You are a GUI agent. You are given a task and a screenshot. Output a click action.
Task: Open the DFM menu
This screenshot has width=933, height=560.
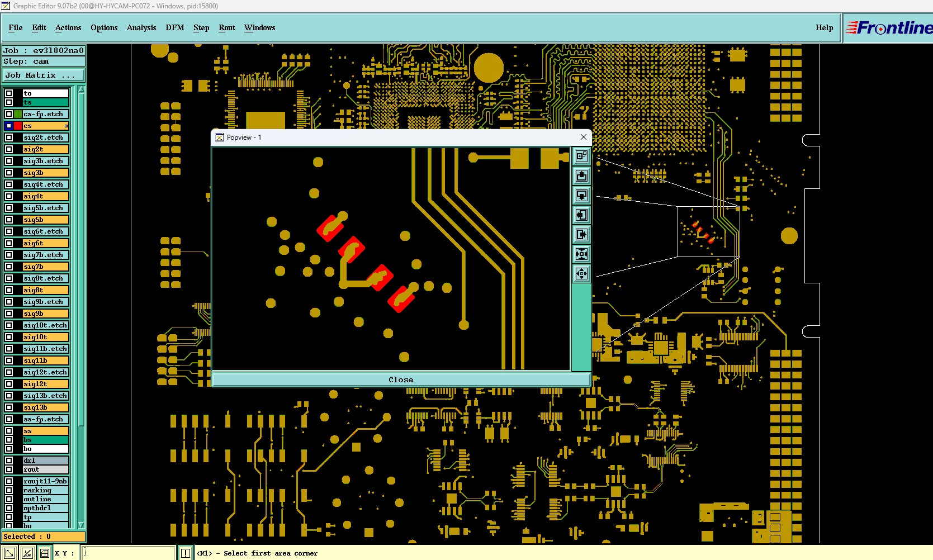pos(175,27)
